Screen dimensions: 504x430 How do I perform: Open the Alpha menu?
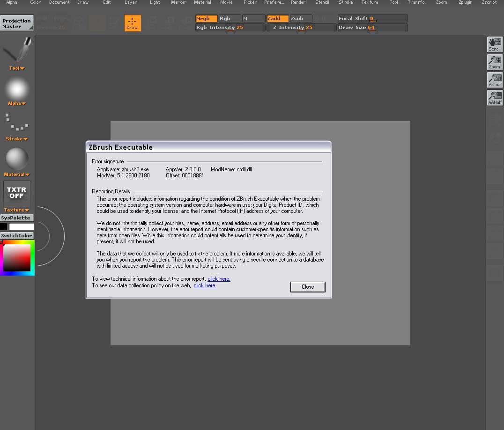coord(12,2)
